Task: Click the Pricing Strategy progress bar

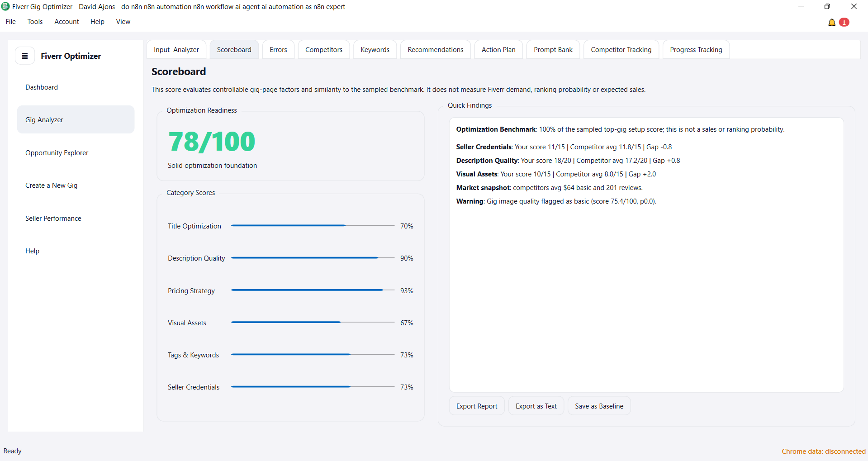Action: point(313,290)
